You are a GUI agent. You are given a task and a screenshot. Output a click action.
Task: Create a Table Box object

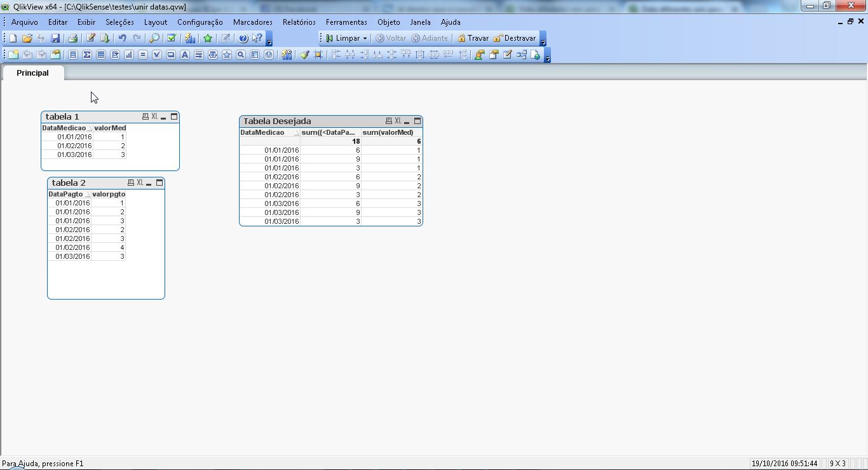101,55
